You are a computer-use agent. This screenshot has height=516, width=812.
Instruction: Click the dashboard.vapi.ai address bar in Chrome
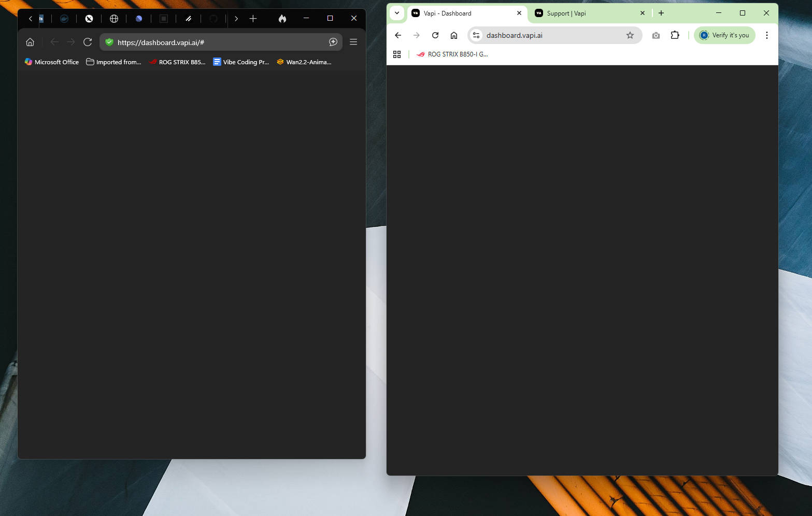[555, 35]
